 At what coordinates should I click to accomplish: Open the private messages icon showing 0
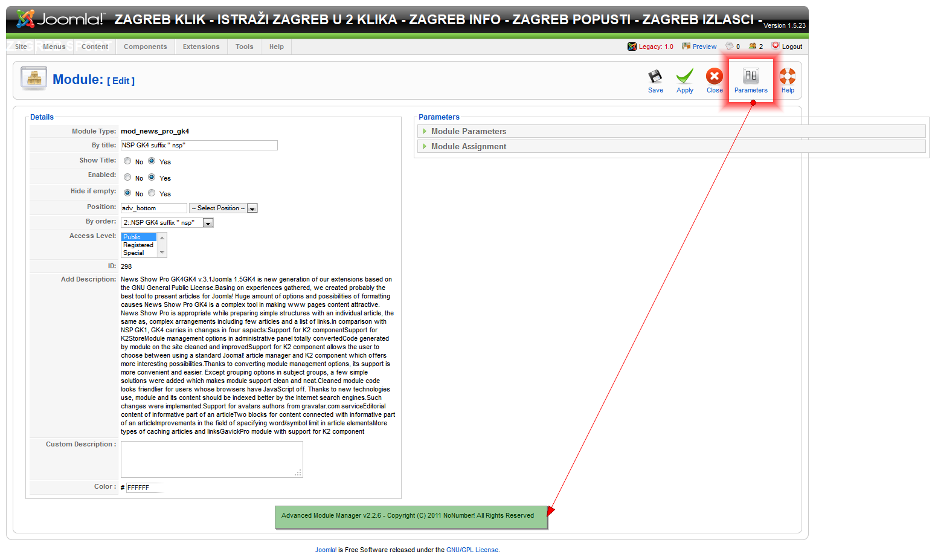click(730, 47)
